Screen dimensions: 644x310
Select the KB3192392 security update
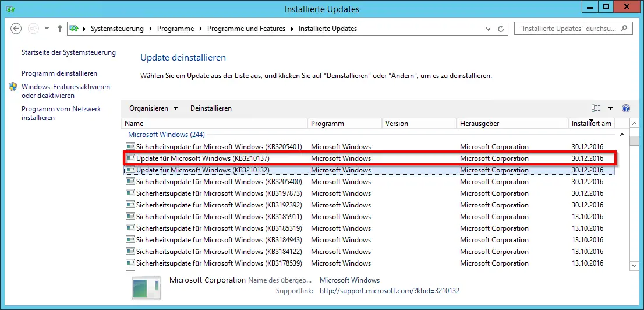369,205
